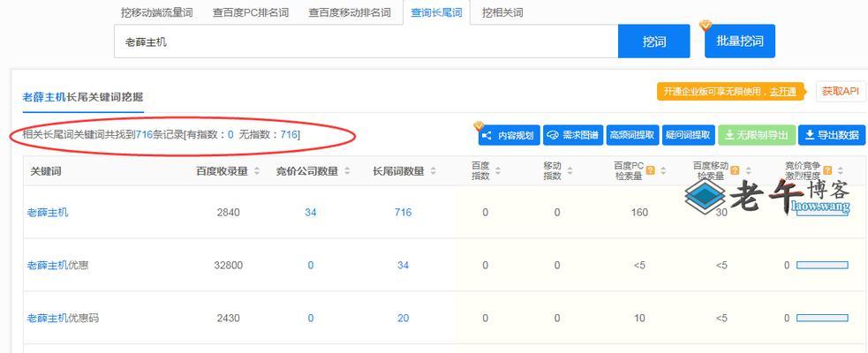Sort by the 移动指数 column arrows

point(570,171)
